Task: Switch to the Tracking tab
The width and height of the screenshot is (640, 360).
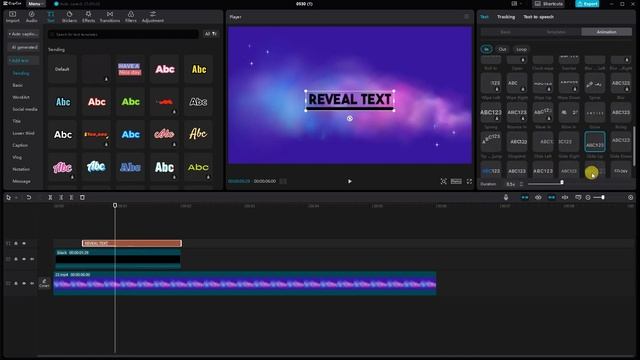Action: (506, 17)
